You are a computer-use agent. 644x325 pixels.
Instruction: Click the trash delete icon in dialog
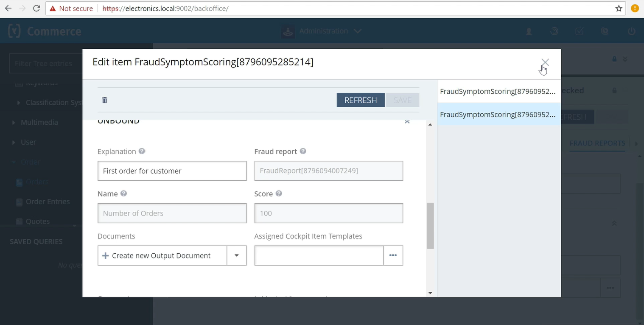click(104, 100)
